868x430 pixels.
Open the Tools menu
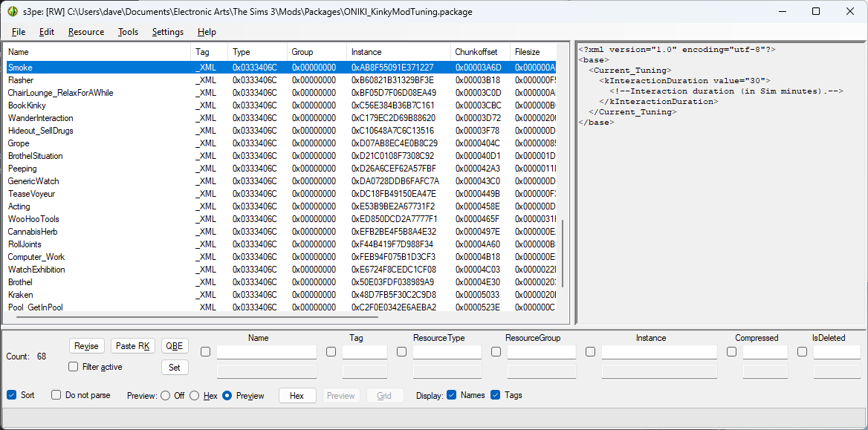pos(128,32)
